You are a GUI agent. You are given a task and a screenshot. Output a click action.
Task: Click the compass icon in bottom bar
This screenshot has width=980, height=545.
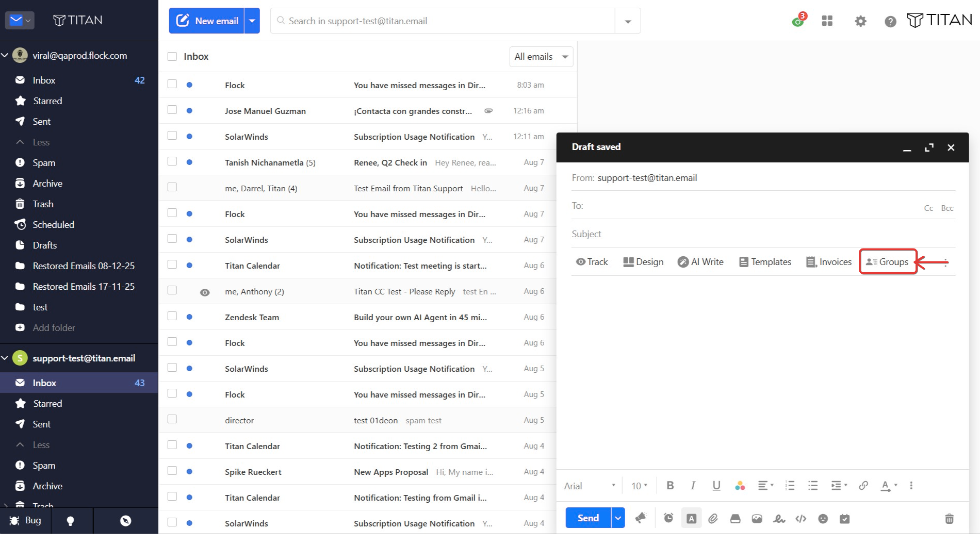(x=125, y=521)
